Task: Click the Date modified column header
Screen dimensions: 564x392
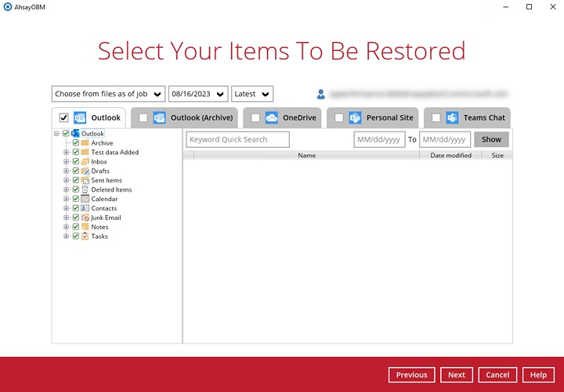Action: 450,156
